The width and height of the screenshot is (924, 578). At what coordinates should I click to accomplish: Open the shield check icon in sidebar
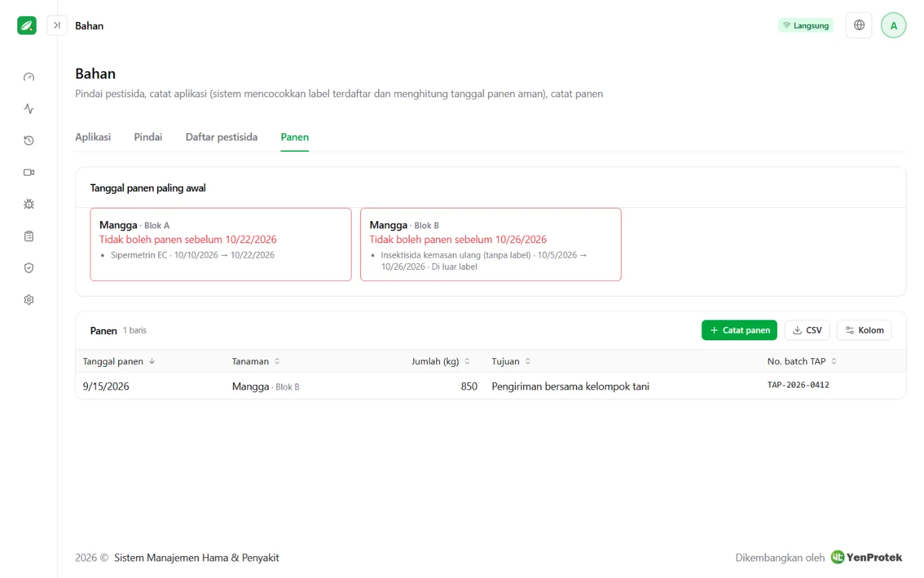[x=29, y=268]
